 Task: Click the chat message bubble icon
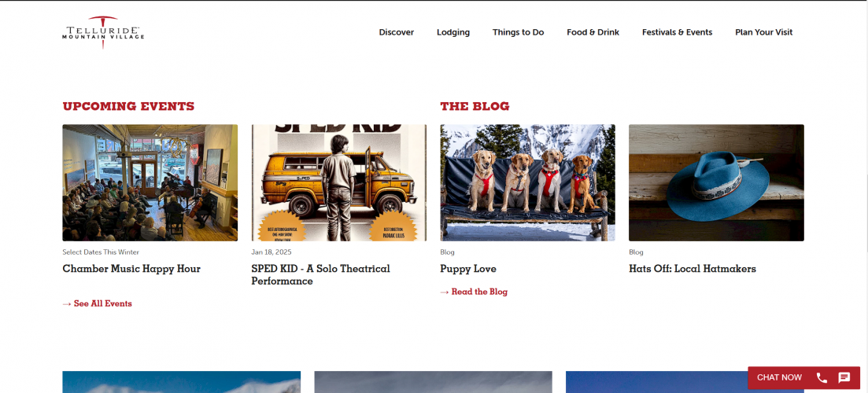(844, 377)
